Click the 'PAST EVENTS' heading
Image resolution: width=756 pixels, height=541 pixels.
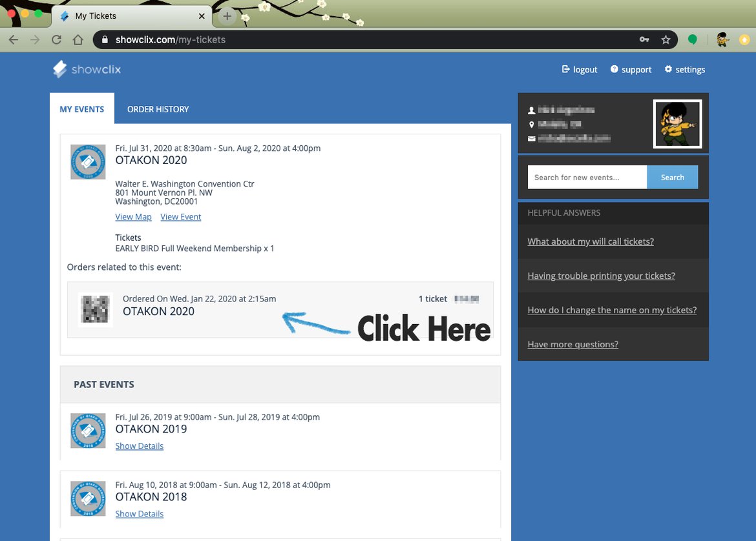[103, 384]
